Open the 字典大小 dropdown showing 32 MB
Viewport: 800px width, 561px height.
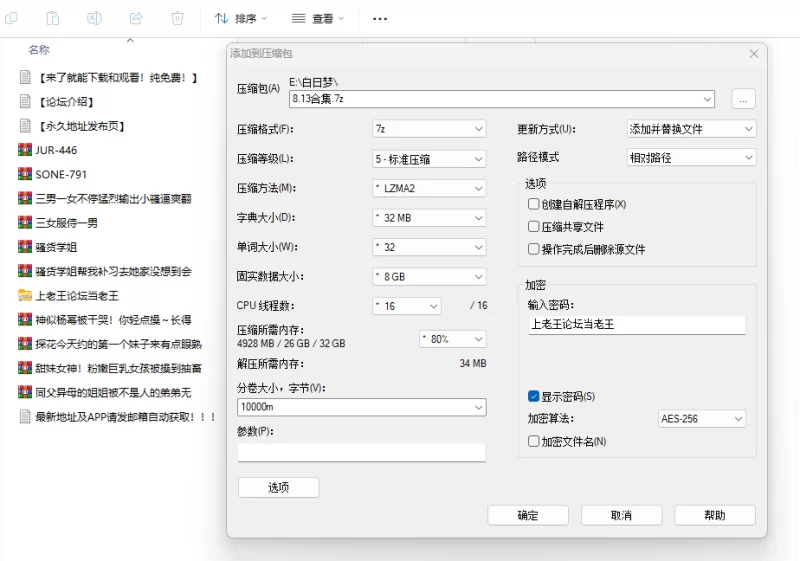pos(429,218)
